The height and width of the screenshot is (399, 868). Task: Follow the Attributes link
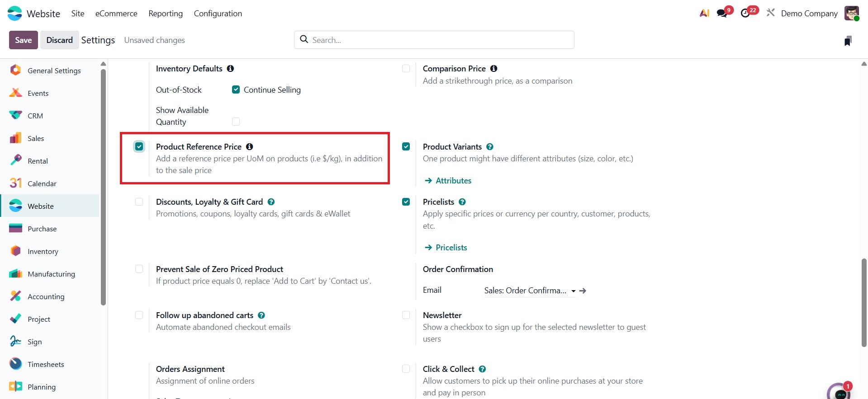coord(453,181)
